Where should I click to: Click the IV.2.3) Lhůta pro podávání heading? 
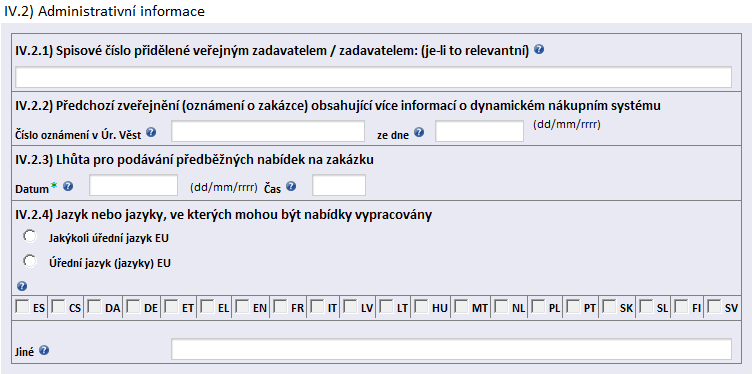[195, 160]
